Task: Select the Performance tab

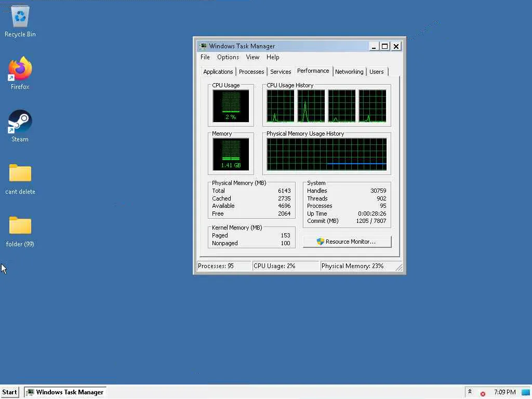Action: [313, 71]
